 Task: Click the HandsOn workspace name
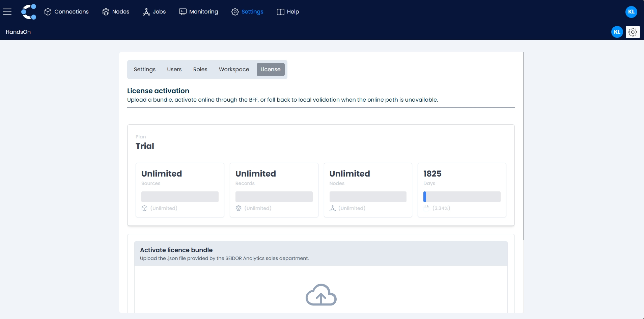[18, 32]
